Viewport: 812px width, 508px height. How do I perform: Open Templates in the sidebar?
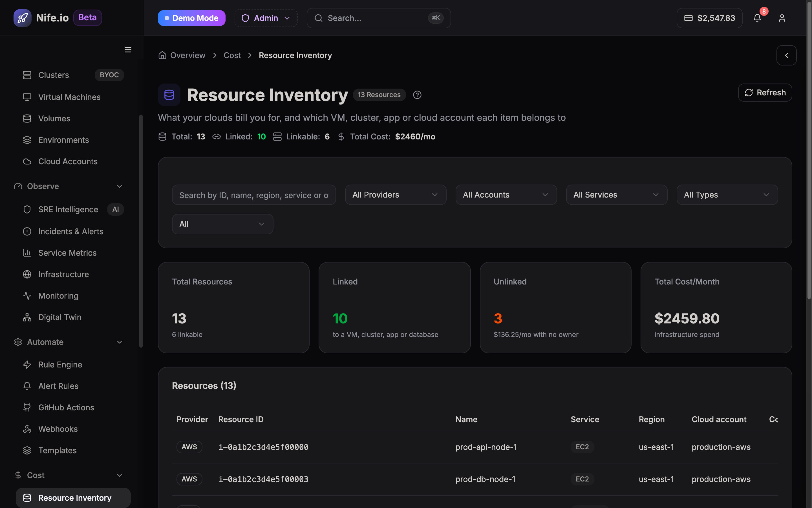click(x=73, y=450)
